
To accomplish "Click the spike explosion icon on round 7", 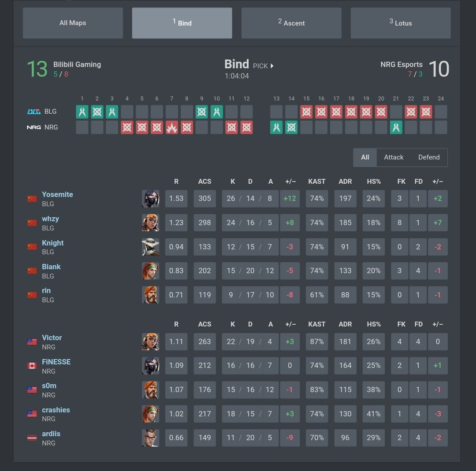I will tap(171, 127).
